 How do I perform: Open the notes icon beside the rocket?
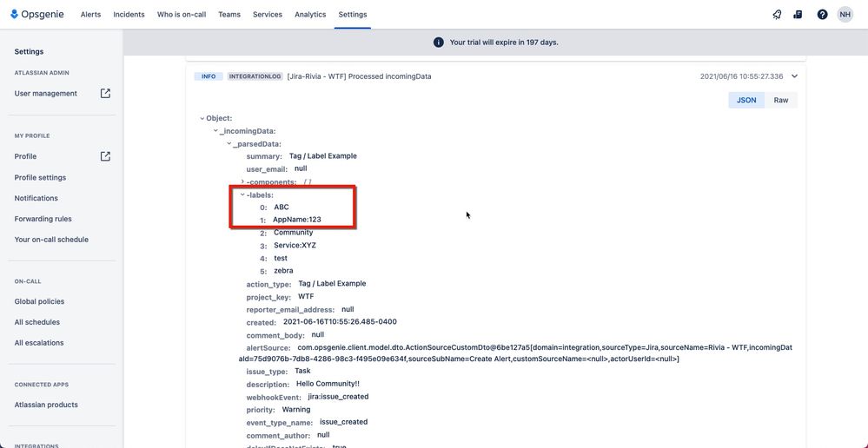798,15
